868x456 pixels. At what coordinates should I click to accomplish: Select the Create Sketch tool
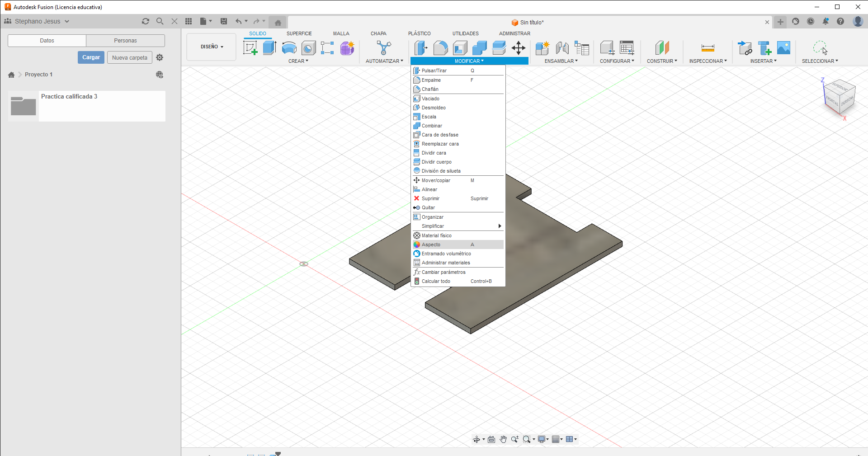click(x=250, y=47)
